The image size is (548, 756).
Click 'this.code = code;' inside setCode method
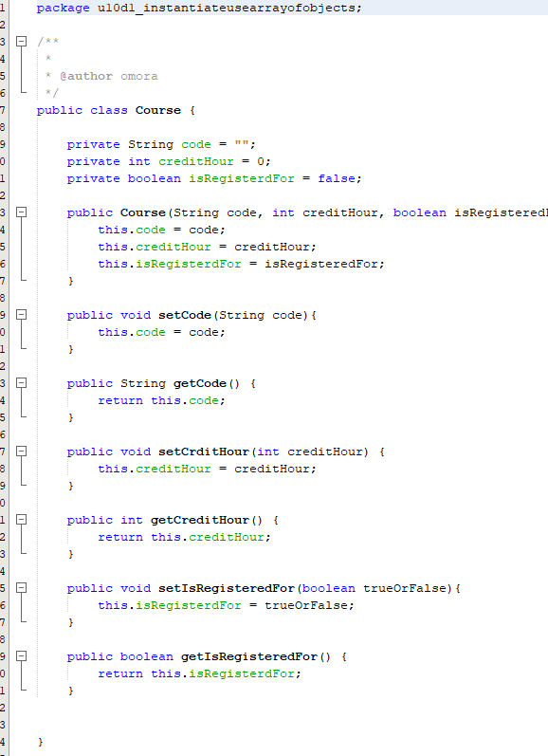161,332
